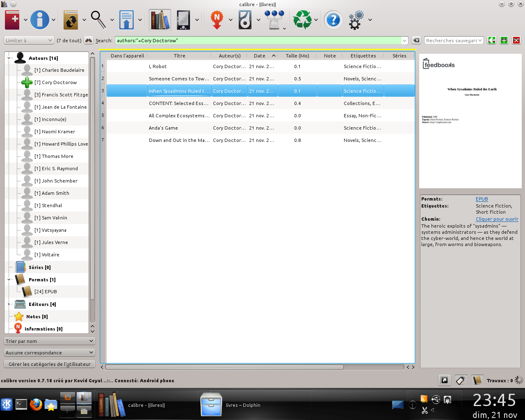Toggle the book details status bar icon
This screenshot has height=420, width=525.
477,380
